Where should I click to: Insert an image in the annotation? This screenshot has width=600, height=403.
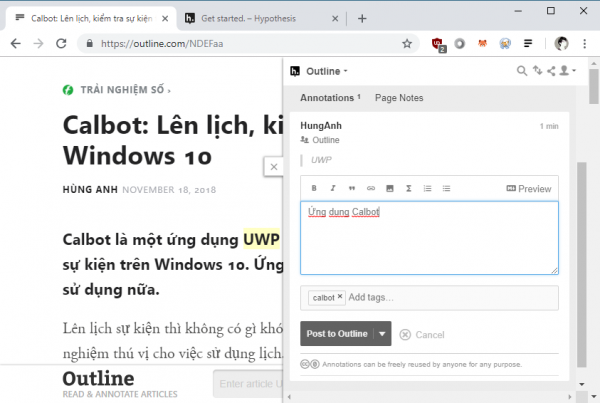[390, 188]
